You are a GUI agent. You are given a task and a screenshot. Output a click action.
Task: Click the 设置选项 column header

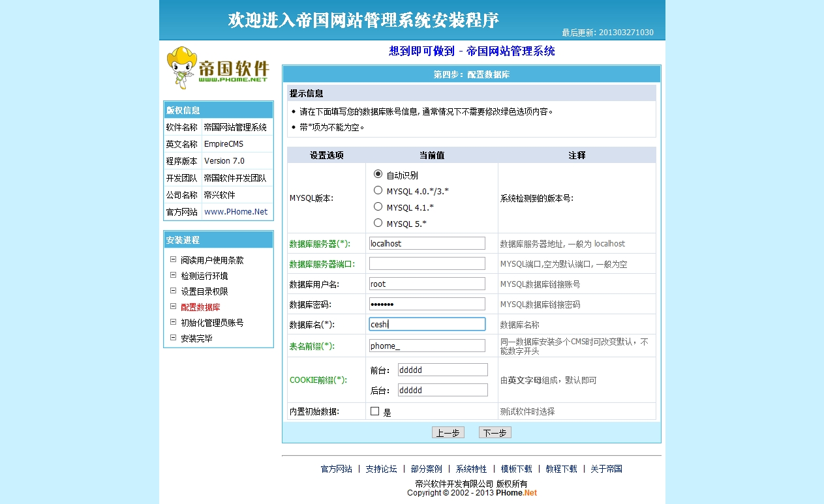point(327,155)
